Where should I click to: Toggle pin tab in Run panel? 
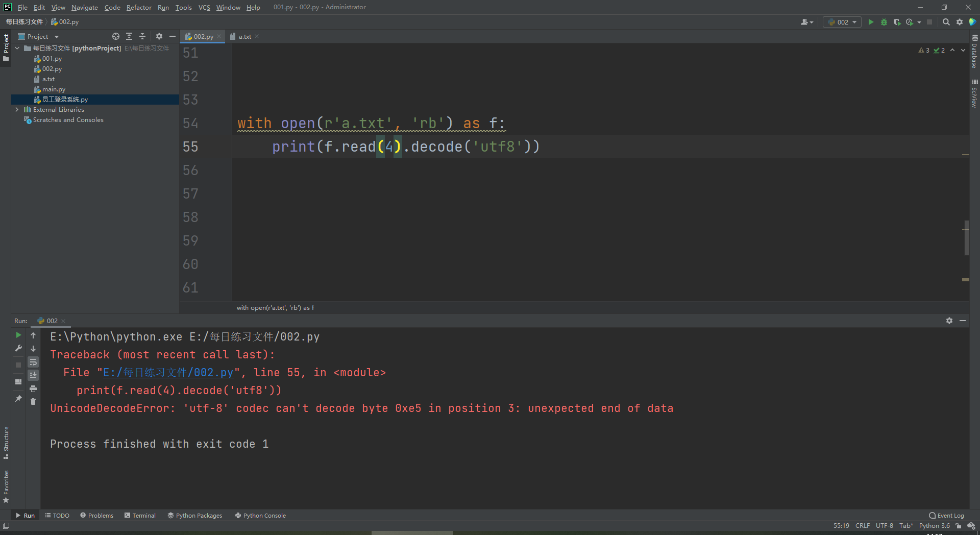(x=18, y=399)
